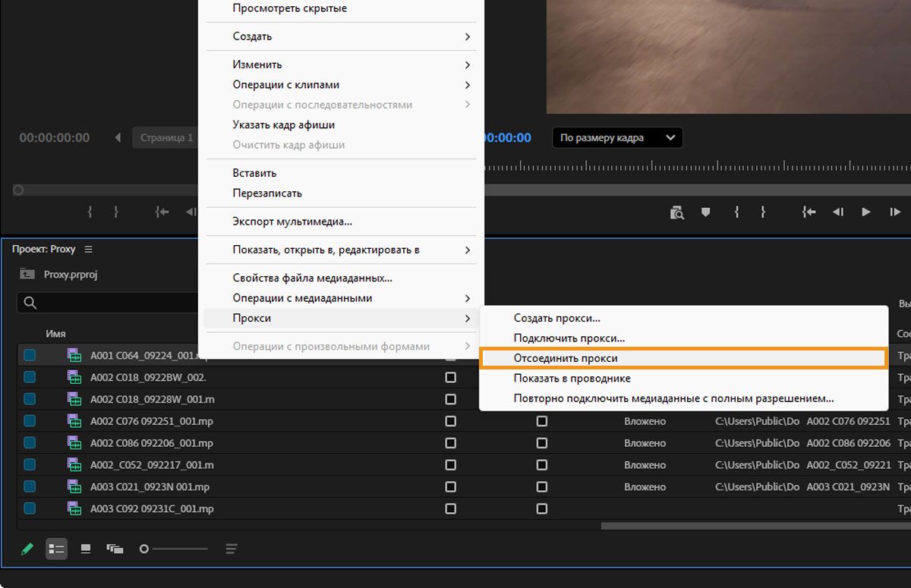911x588 pixels.
Task: Switch project panel to Icon view
Action: [x=86, y=549]
